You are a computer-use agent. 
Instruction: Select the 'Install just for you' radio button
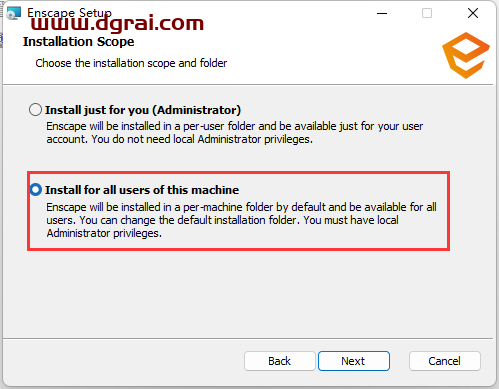click(35, 110)
